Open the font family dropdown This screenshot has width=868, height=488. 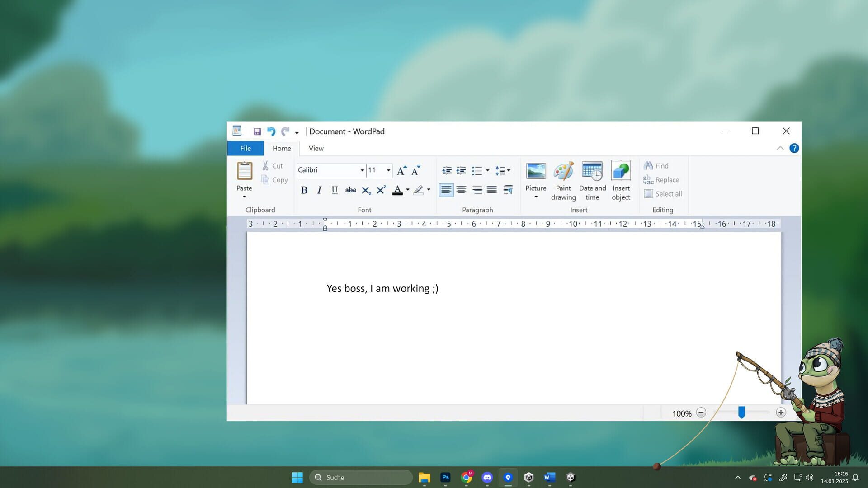[x=362, y=170]
